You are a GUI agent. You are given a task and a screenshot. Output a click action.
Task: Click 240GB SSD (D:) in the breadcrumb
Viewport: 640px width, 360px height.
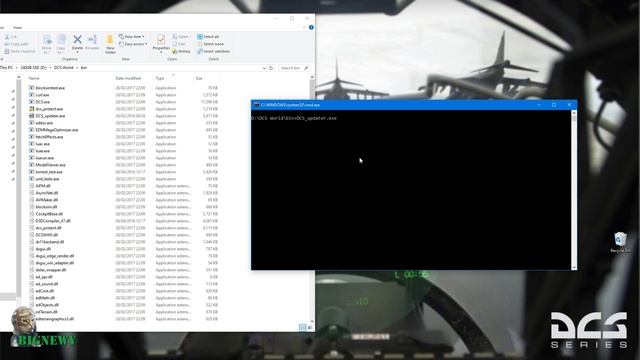click(x=33, y=68)
